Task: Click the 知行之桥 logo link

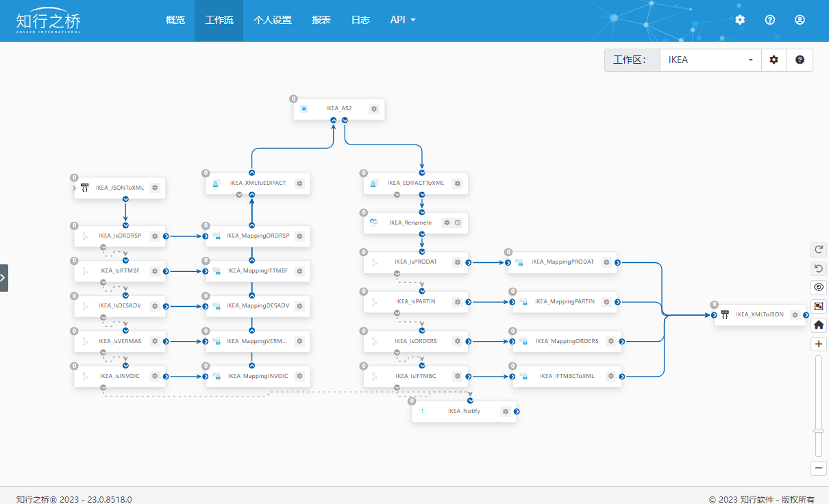Action: [49, 21]
